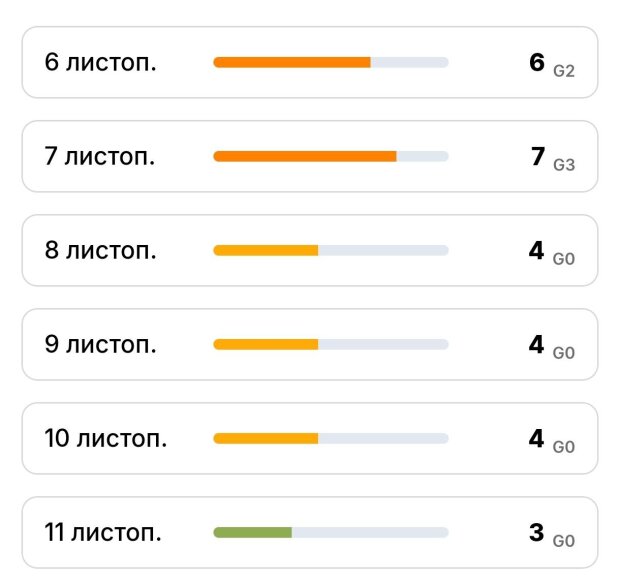This screenshot has height=582, width=620.
Task: Select the 9 листоп. date label
Action: pos(100,344)
